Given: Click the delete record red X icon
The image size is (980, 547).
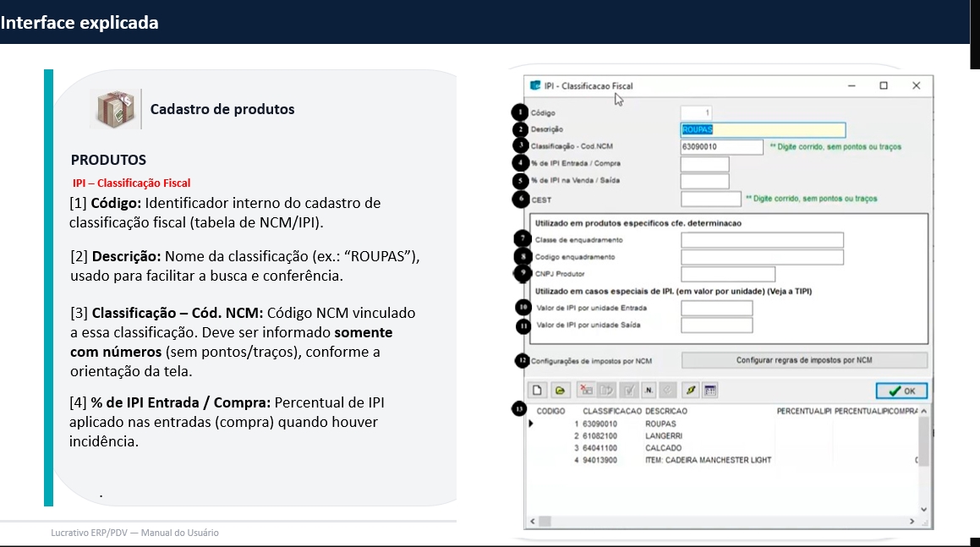Looking at the screenshot, I should pos(585,391).
